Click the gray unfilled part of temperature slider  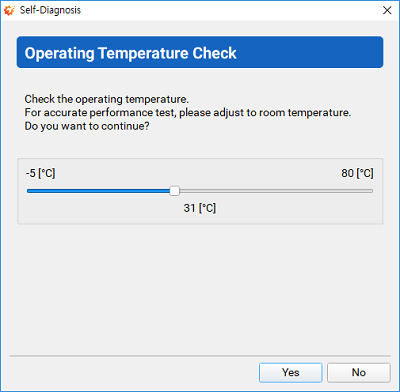pos(276,191)
